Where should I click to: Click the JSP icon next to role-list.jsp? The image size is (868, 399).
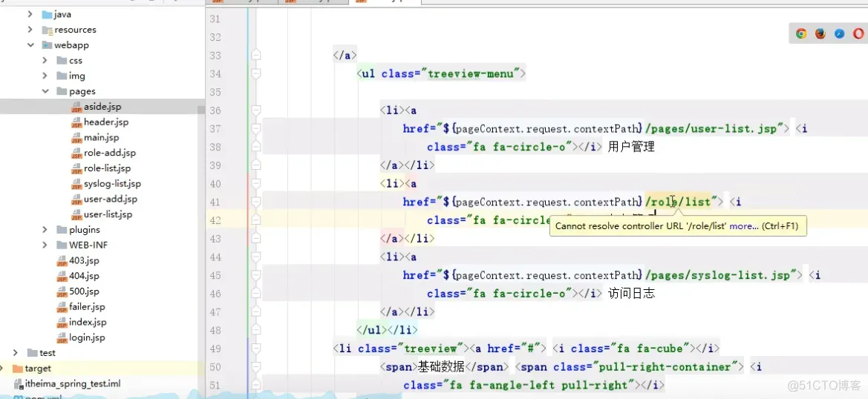[x=76, y=169]
